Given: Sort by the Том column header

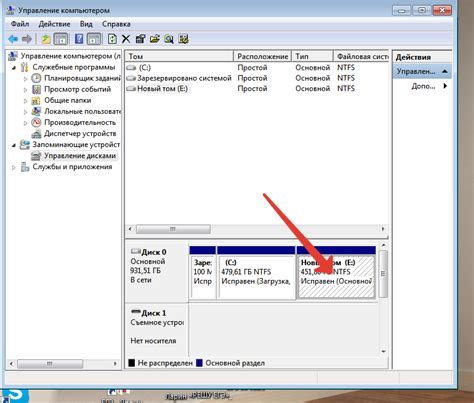Looking at the screenshot, I should pos(179,56).
